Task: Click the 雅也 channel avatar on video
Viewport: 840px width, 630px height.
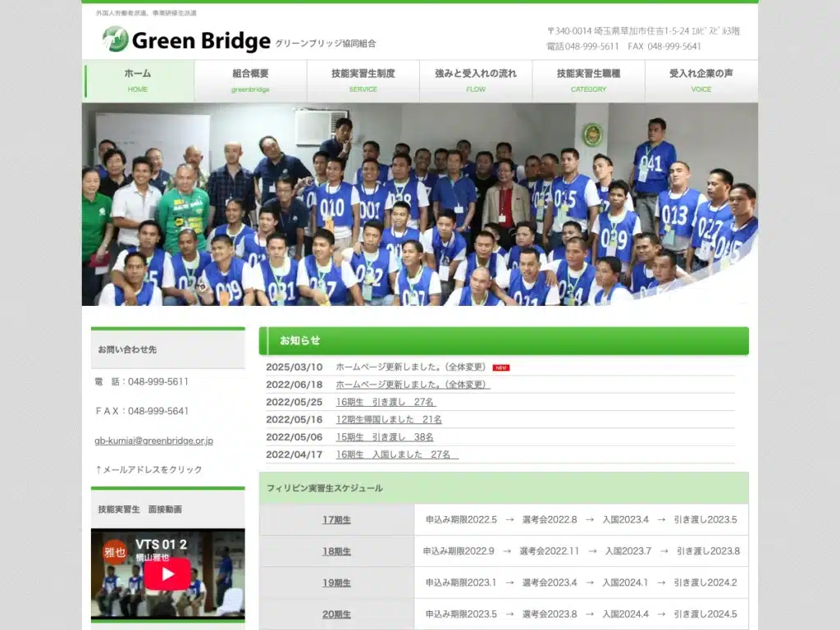Action: click(115, 552)
